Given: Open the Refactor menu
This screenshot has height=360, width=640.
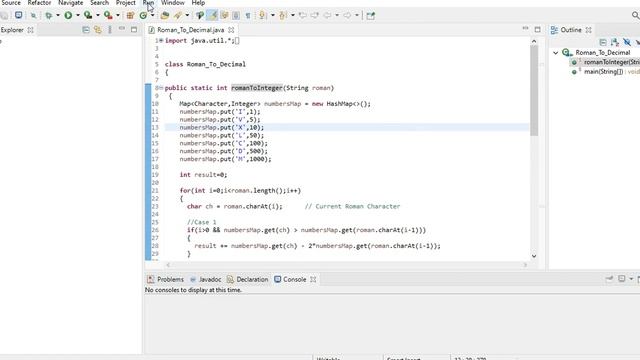Looking at the screenshot, I should click(x=39, y=3).
